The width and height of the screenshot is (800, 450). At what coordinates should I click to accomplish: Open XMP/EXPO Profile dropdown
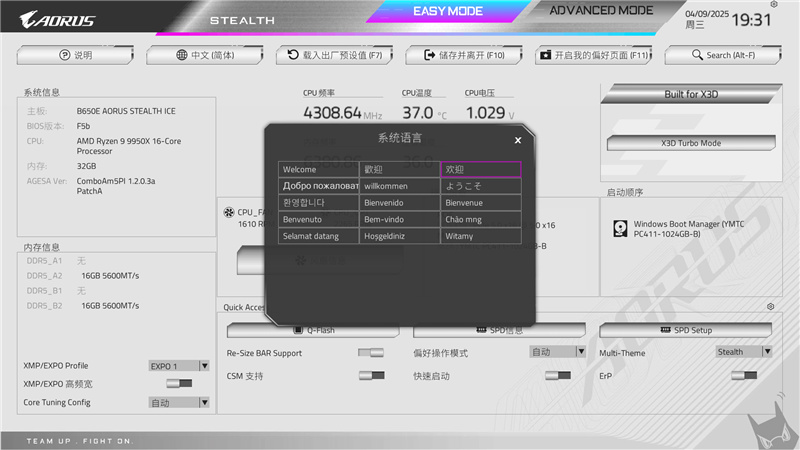pos(179,366)
